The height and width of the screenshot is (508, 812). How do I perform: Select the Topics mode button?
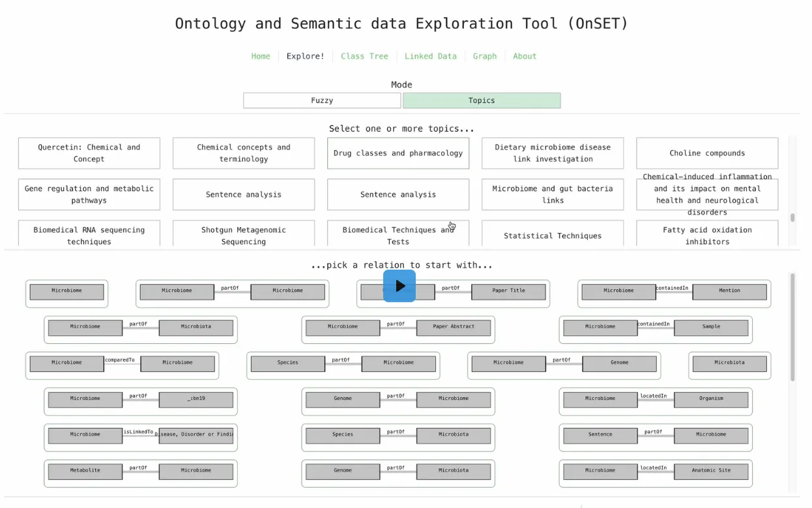coord(481,100)
